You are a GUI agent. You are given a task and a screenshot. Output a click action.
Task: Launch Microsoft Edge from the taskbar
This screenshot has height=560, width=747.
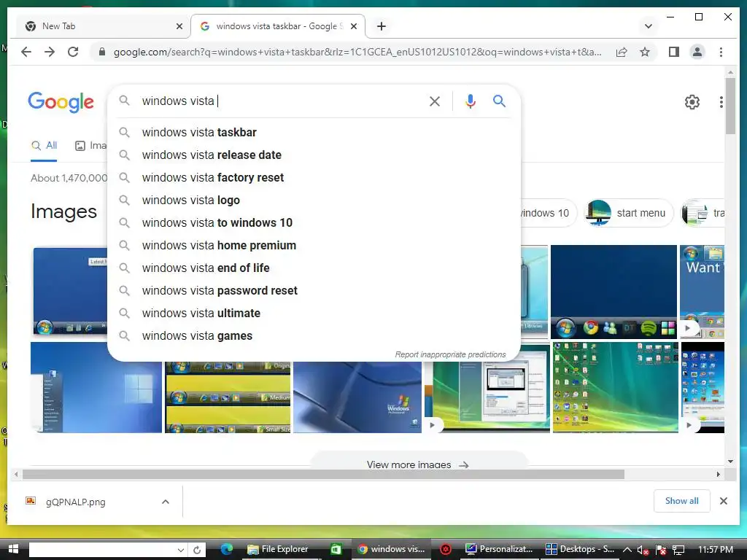[226, 550]
